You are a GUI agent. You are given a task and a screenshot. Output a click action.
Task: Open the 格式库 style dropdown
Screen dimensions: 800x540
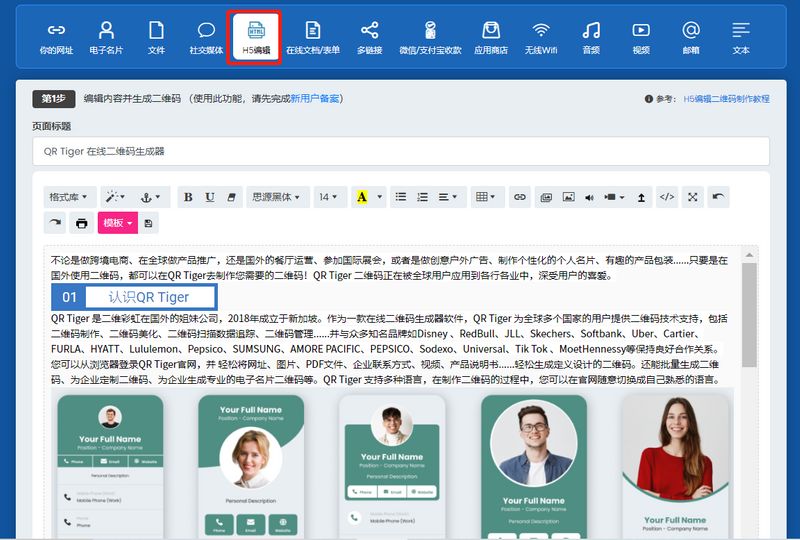[x=68, y=197]
